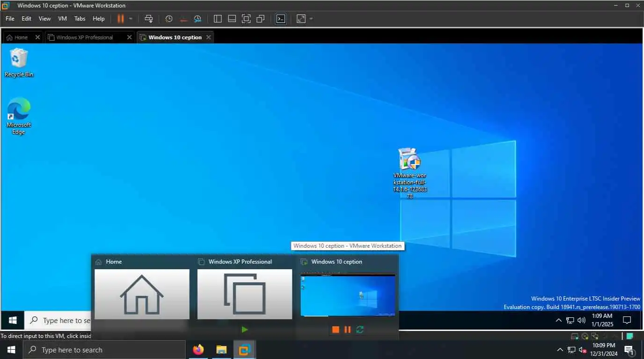Screen dimensions: 644x359
Task: Expand the stretch guest options dropdown arrow
Action: [311, 19]
